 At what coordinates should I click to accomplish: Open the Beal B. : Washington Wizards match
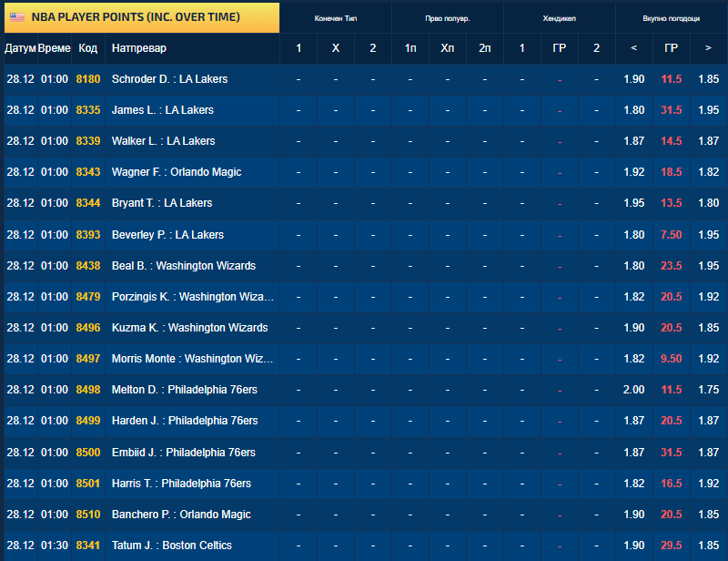(x=184, y=266)
